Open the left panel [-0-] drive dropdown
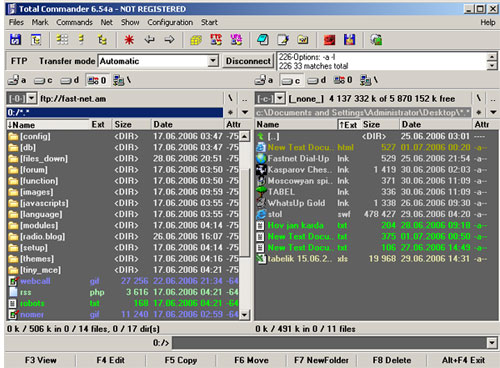The image size is (500, 368). (x=31, y=99)
